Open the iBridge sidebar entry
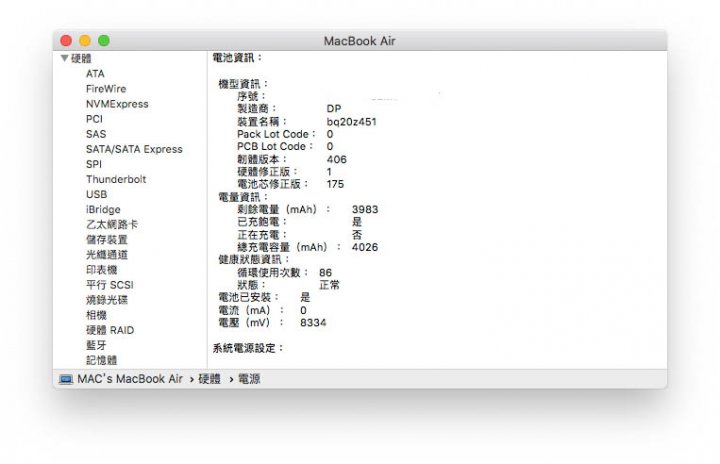Screen dimensions: 720x464 103,209
